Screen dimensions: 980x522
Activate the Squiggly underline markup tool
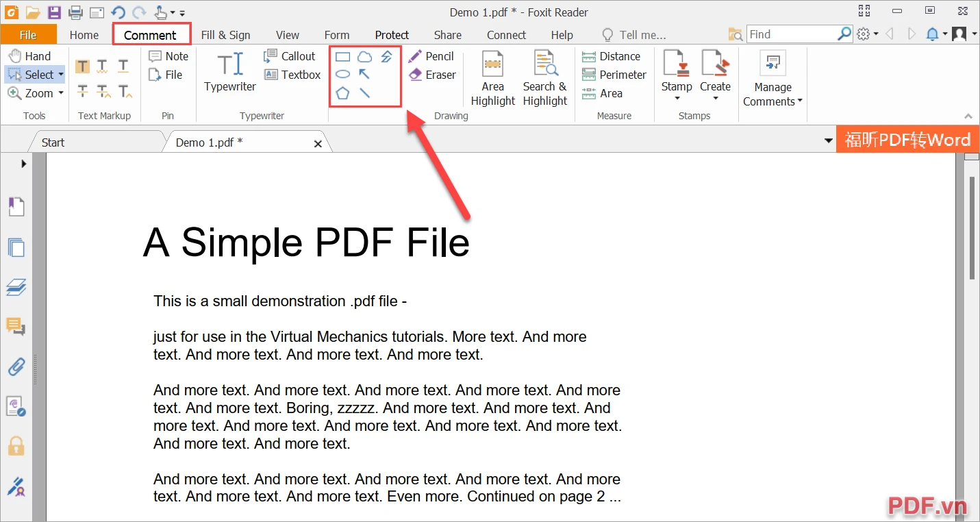[x=103, y=66]
